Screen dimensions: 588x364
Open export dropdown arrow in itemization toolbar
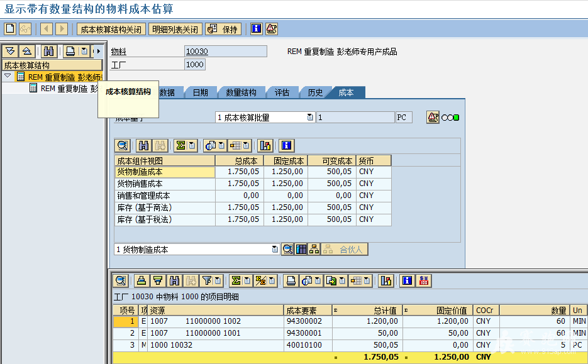342,280
